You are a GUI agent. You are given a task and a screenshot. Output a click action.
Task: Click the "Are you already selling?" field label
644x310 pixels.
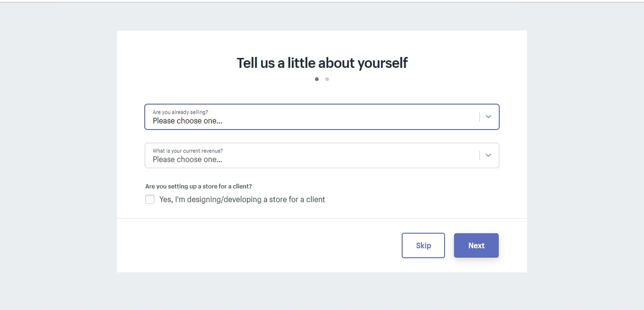(x=180, y=112)
